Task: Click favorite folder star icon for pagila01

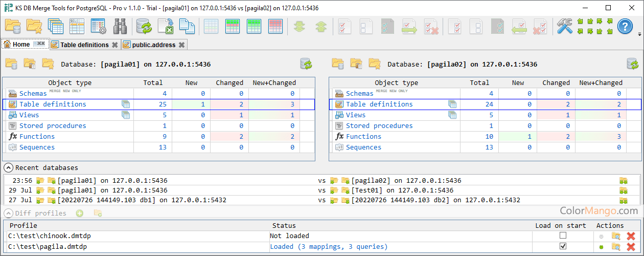Action: click(48, 63)
